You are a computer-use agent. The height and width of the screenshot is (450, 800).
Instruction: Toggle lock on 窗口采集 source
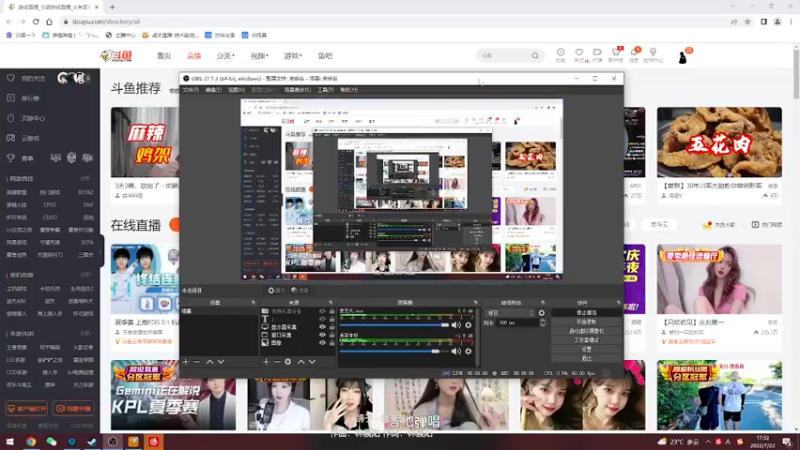pyautogui.click(x=332, y=335)
